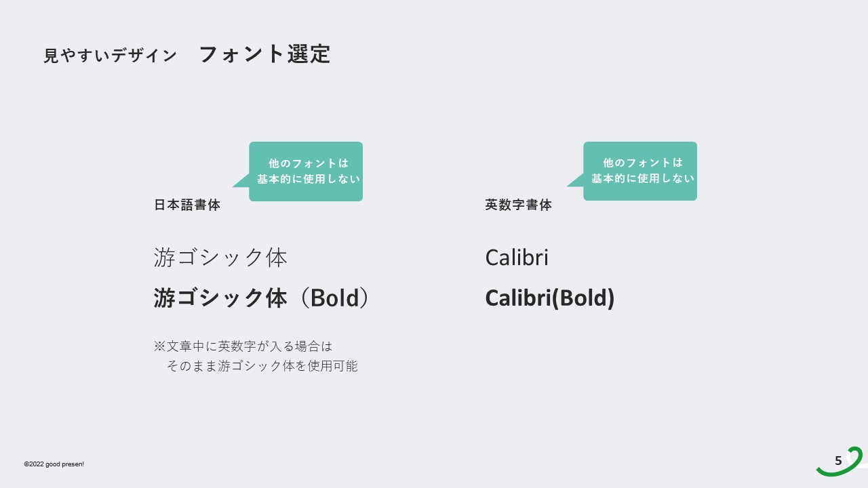Image resolution: width=868 pixels, height=488 pixels.
Task: Select the Calibri(Bold) sample text
Action: [x=549, y=298]
